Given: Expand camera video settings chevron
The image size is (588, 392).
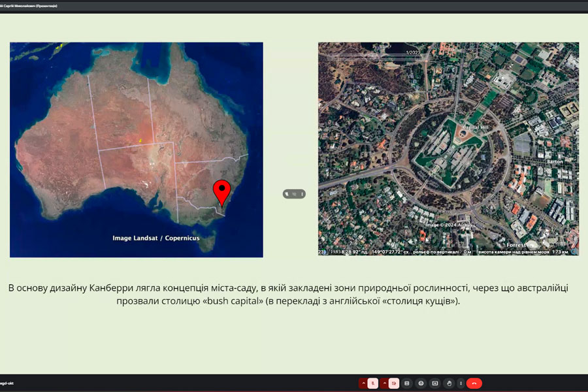Looking at the screenshot, I should pyautogui.click(x=385, y=383).
